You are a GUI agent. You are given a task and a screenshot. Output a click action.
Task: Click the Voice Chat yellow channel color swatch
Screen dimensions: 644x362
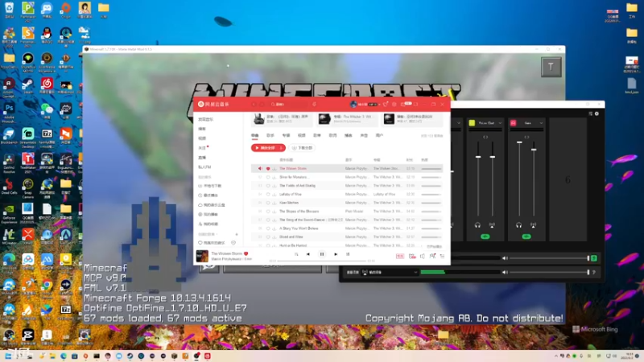472,123
